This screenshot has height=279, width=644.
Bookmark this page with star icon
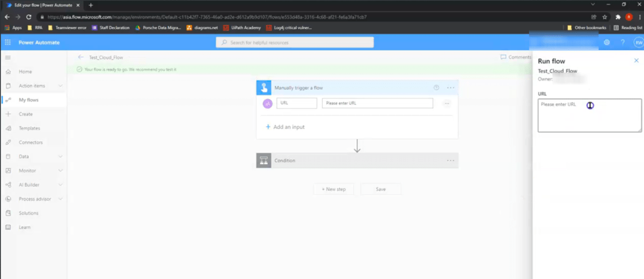(x=605, y=17)
